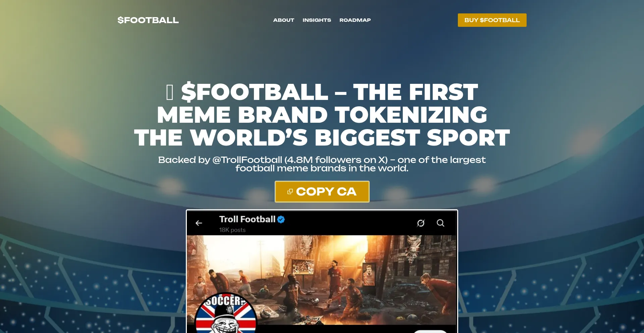Viewport: 644px width, 333px height.
Task: Click the back arrow in Troll Football profile
Action: click(x=199, y=223)
